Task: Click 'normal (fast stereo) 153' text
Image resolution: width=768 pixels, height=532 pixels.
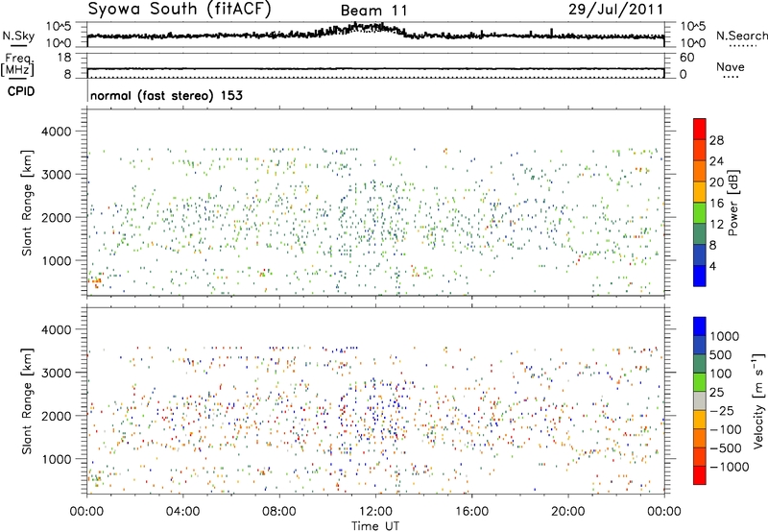Action: tap(166, 95)
